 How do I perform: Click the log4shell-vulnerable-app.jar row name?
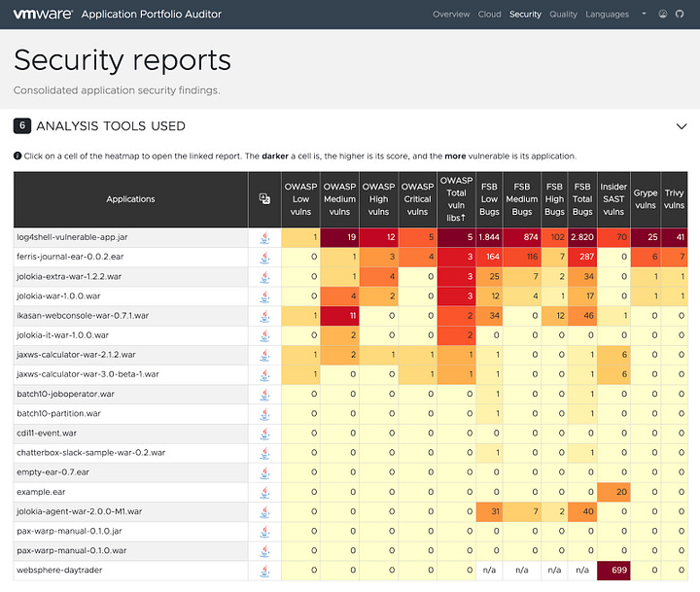click(x=72, y=237)
